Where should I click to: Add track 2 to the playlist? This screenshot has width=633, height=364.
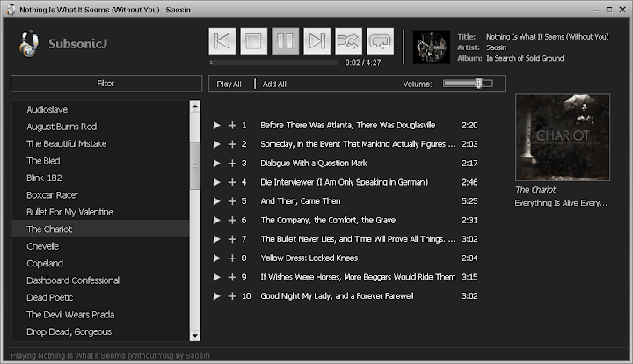pos(232,144)
